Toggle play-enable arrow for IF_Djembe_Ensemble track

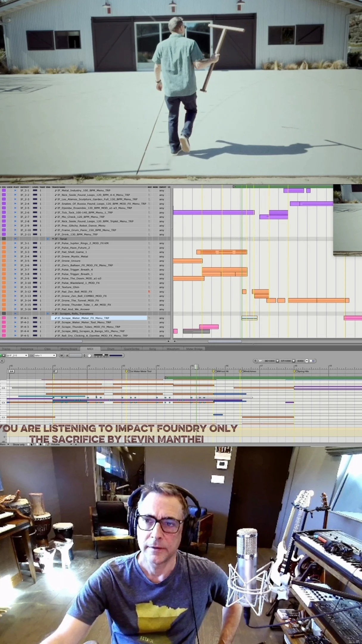coord(15,208)
